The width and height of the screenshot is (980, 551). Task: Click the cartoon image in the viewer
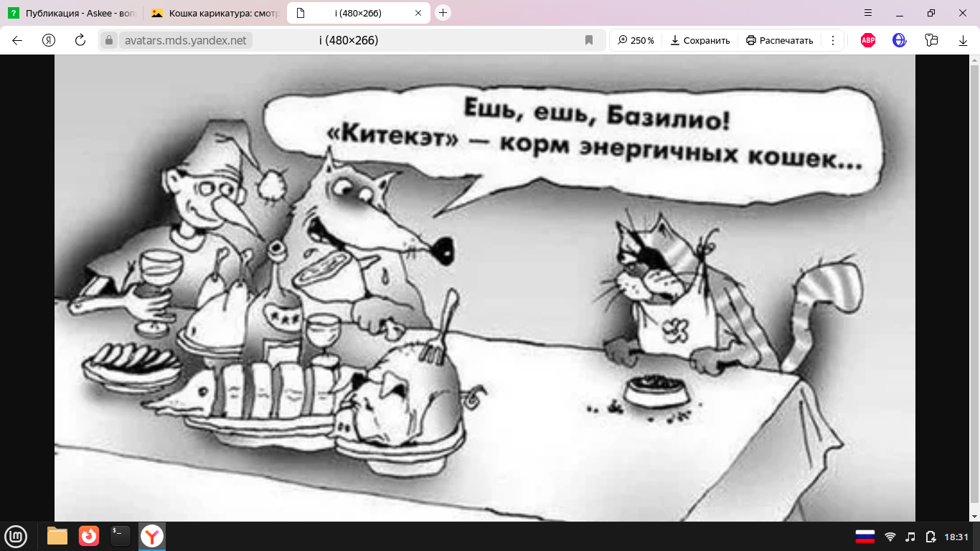pos(485,288)
